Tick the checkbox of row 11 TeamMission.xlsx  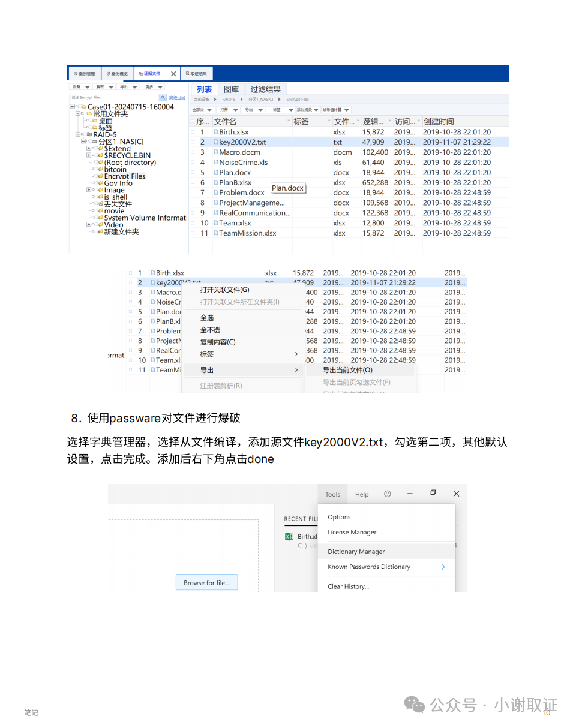pos(193,233)
